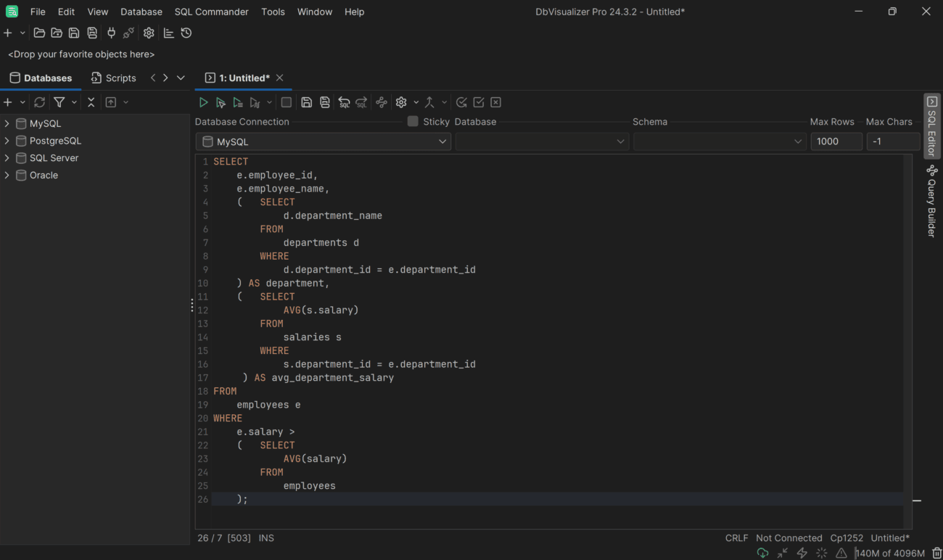Save the SQL script using the save icon
Image resolution: width=943 pixels, height=560 pixels.
tap(306, 102)
